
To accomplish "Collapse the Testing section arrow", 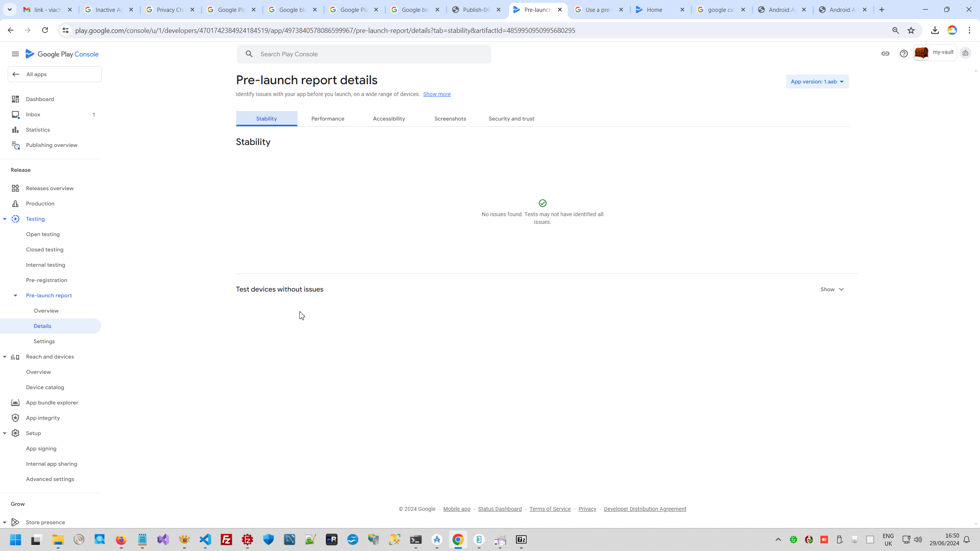I will (x=5, y=219).
